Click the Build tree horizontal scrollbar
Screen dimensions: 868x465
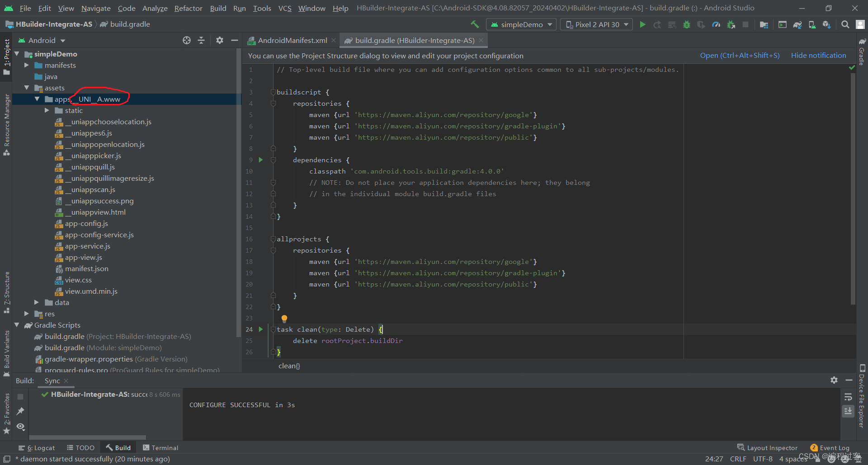click(x=87, y=437)
